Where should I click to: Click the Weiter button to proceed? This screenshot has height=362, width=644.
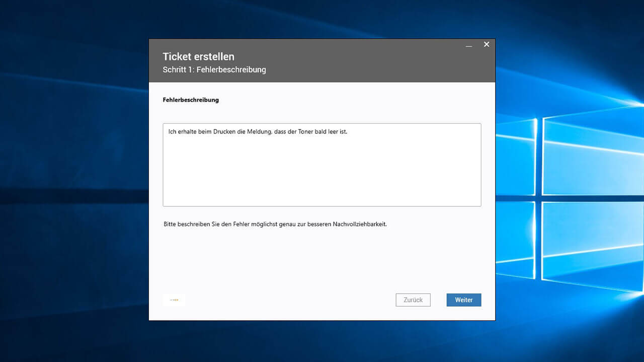463,300
